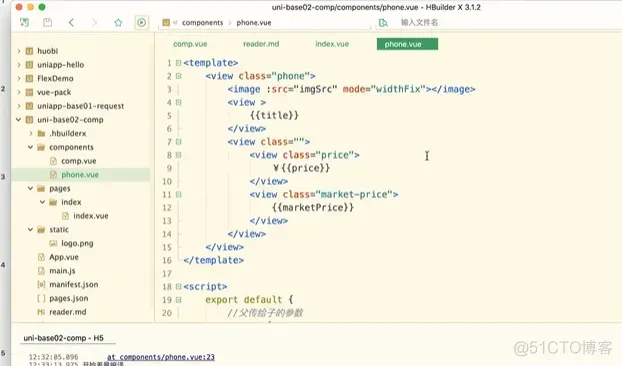622x366 pixels.
Task: Fold the market-price block at line 11
Action: pos(179,194)
